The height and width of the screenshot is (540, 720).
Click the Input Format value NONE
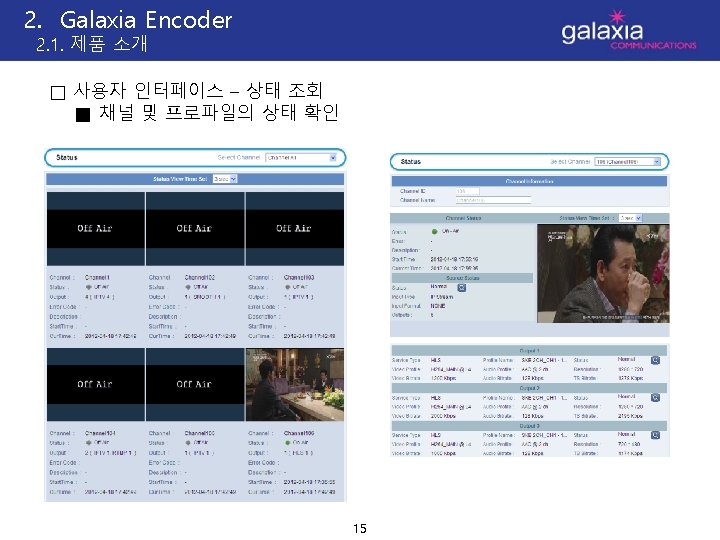click(438, 306)
